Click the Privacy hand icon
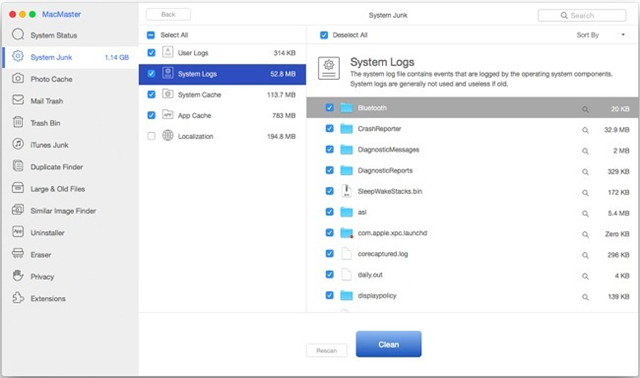 (18, 276)
